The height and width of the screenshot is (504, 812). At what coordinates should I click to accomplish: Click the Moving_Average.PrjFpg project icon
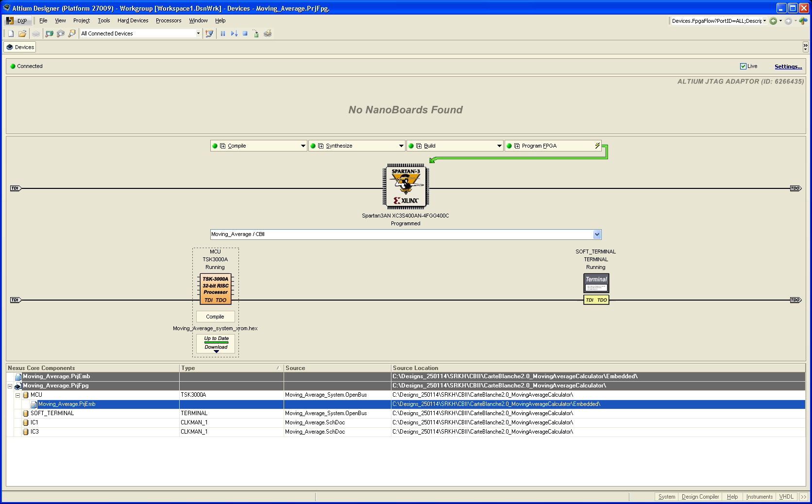point(18,386)
